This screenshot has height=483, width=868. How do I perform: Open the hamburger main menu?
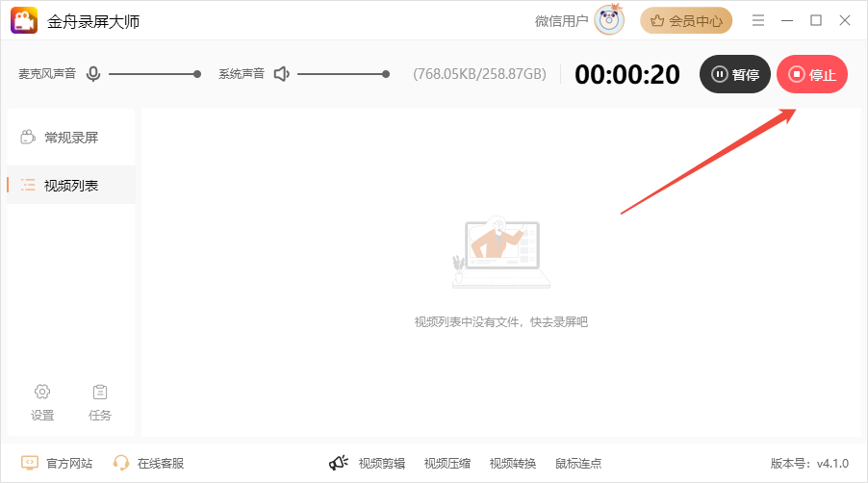click(758, 20)
